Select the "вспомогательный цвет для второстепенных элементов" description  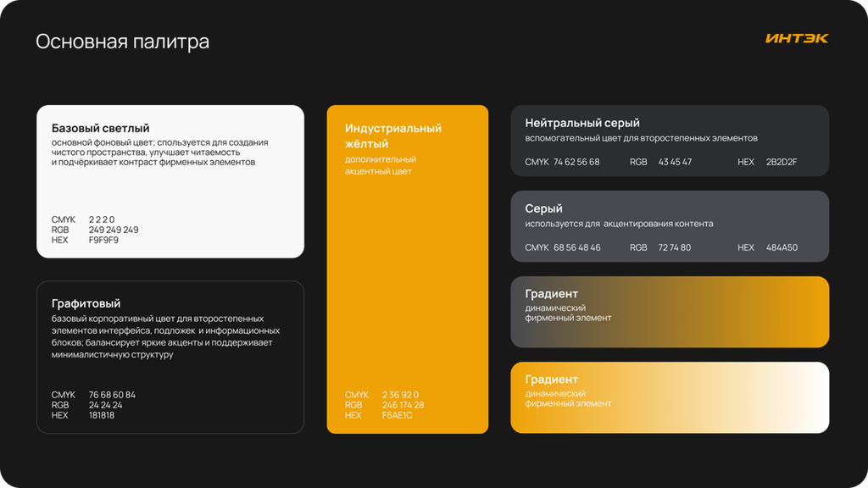(x=641, y=138)
